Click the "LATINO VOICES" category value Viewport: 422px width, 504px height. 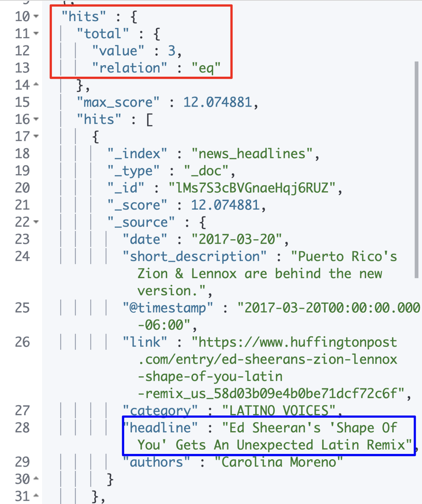click(x=279, y=411)
